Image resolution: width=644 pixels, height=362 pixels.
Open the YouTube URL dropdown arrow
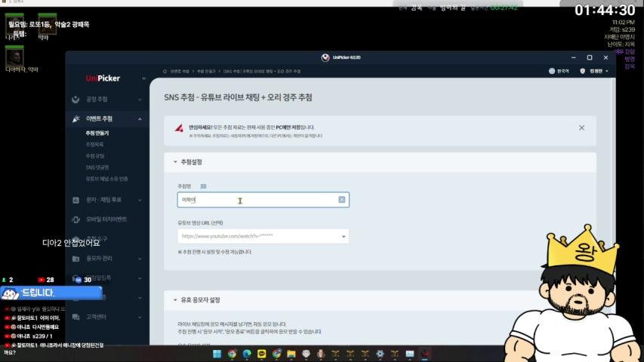(344, 236)
